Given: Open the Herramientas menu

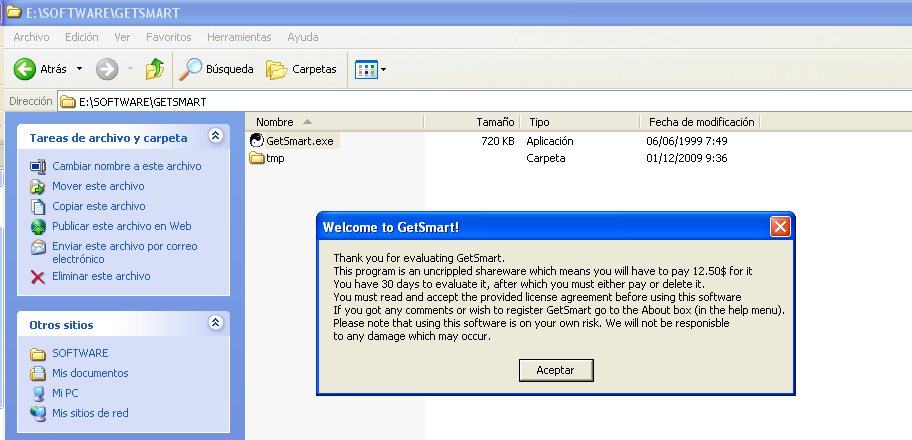Looking at the screenshot, I should click(239, 37).
